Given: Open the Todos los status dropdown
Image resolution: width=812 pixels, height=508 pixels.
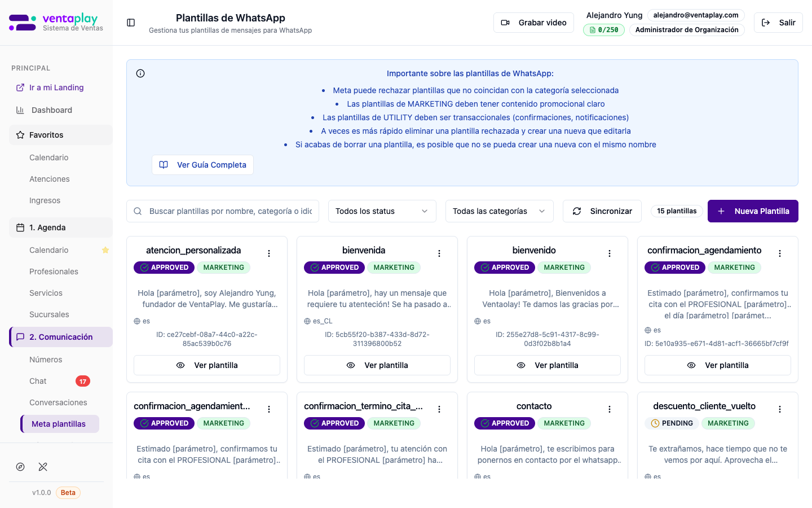Looking at the screenshot, I should (x=382, y=211).
